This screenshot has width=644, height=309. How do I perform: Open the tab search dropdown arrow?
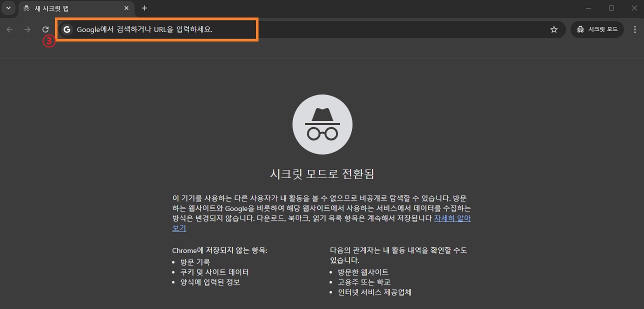point(8,8)
